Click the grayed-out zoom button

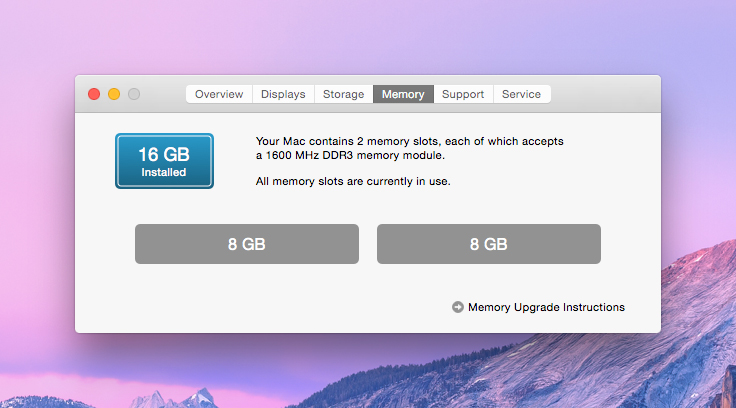click(134, 94)
